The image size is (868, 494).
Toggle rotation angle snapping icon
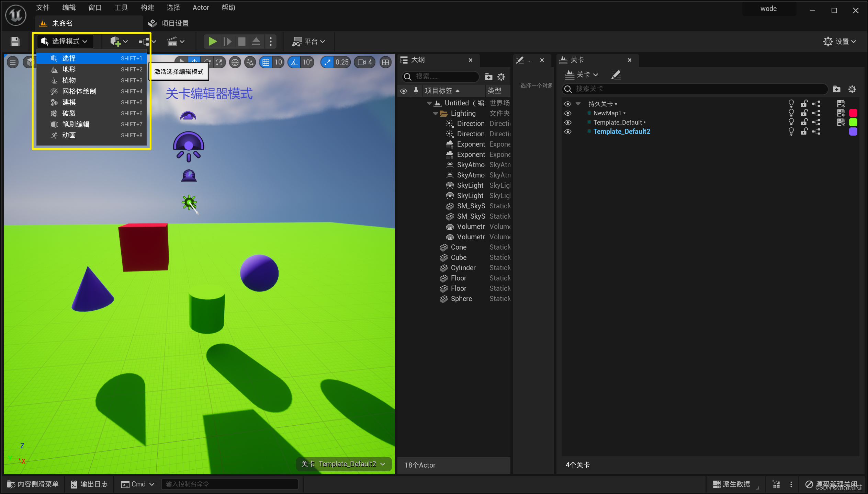295,62
